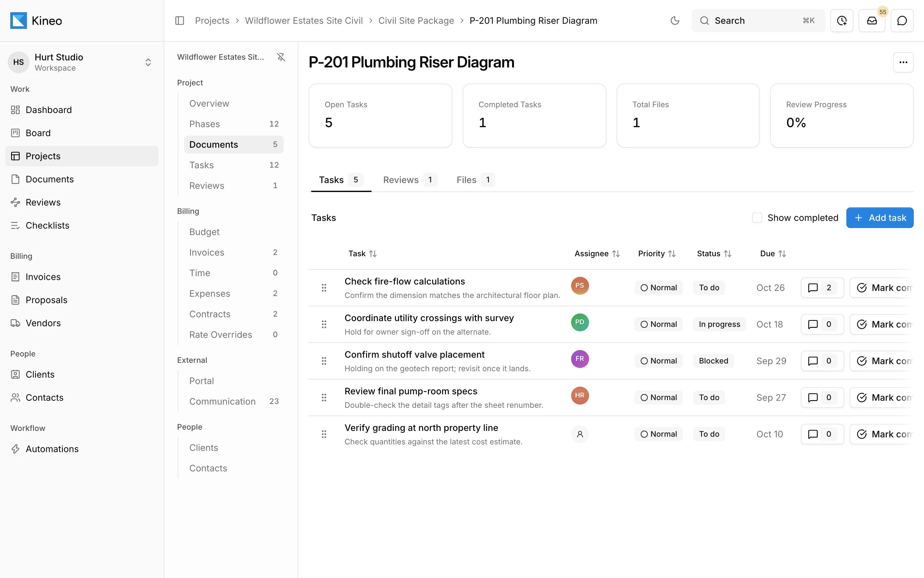The width and height of the screenshot is (924, 578).
Task: Click the PS assignee avatar
Action: click(580, 285)
